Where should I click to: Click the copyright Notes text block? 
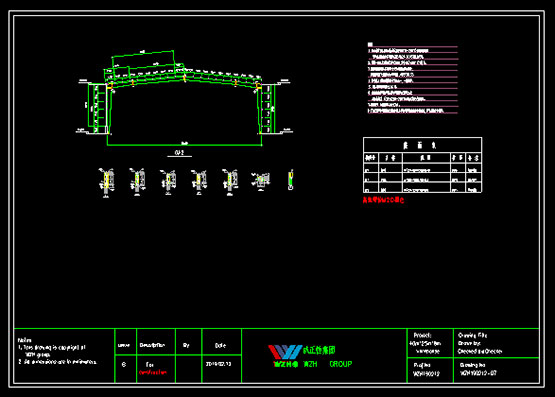tap(57, 351)
